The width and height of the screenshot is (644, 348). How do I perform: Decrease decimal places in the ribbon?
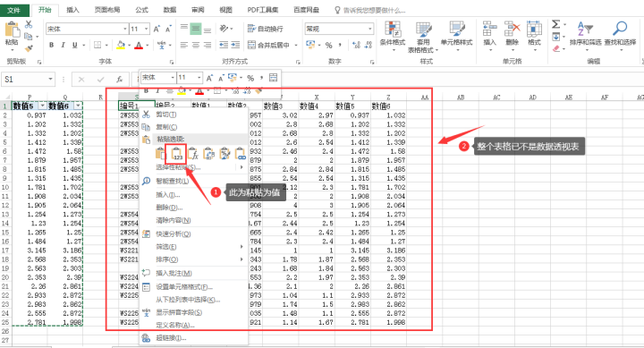(368, 46)
